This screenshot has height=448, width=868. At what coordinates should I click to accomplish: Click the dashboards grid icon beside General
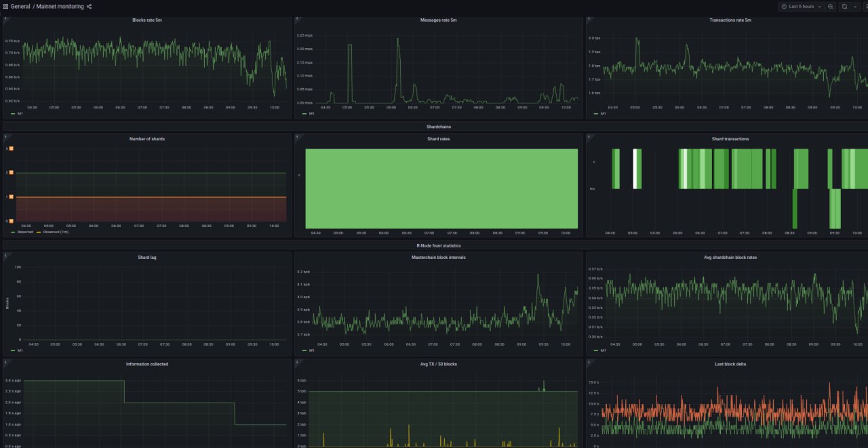click(x=5, y=7)
